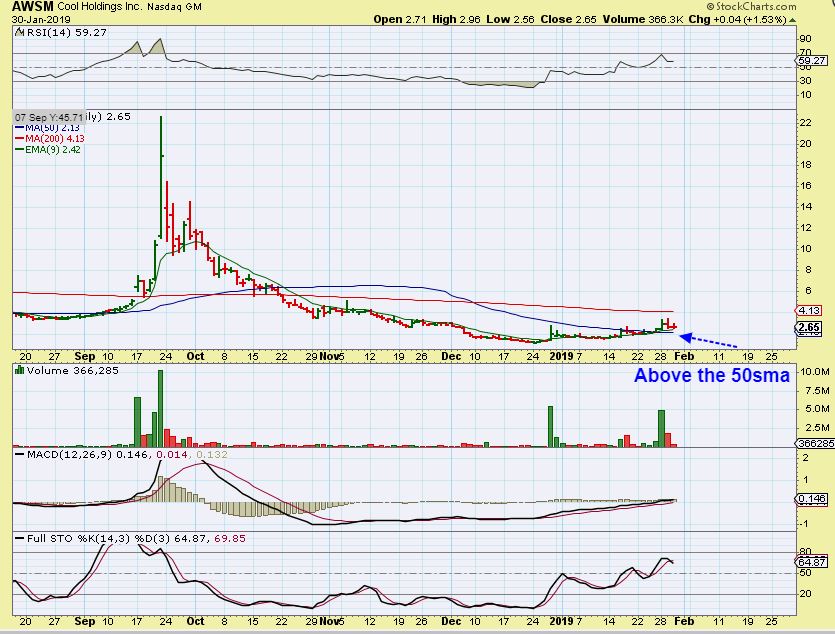The image size is (835, 634).
Task: Select the Close 2.65 value in the header
Action: [x=568, y=20]
